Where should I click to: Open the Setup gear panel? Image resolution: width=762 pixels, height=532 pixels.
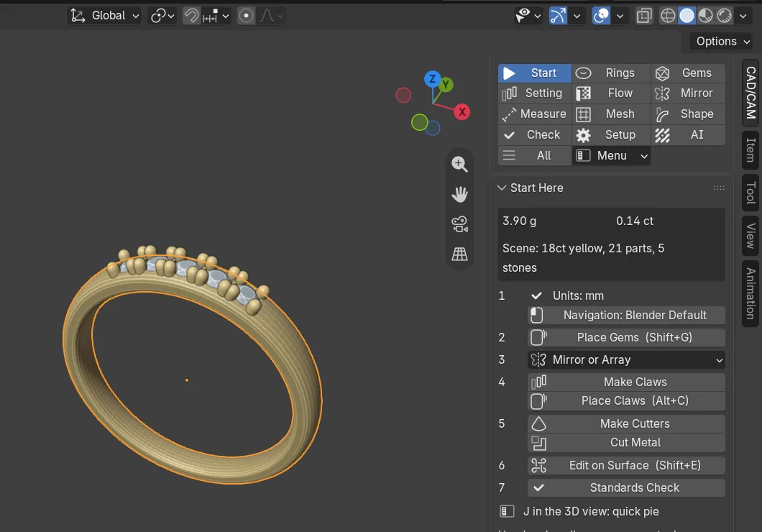click(611, 135)
